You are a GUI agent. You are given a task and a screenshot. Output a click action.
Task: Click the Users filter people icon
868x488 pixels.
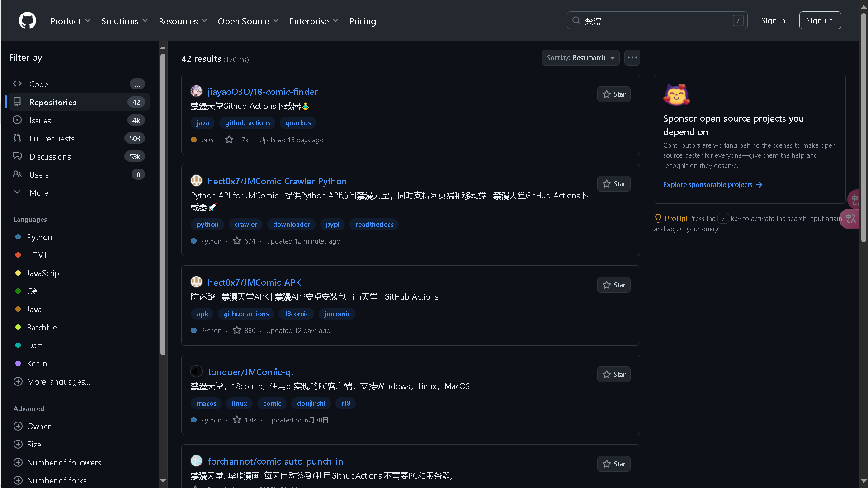17,174
